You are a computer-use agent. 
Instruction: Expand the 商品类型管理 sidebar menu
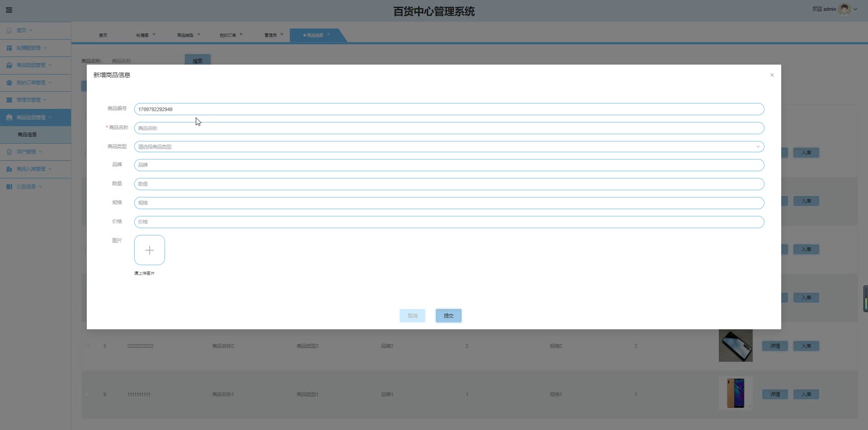50,65
